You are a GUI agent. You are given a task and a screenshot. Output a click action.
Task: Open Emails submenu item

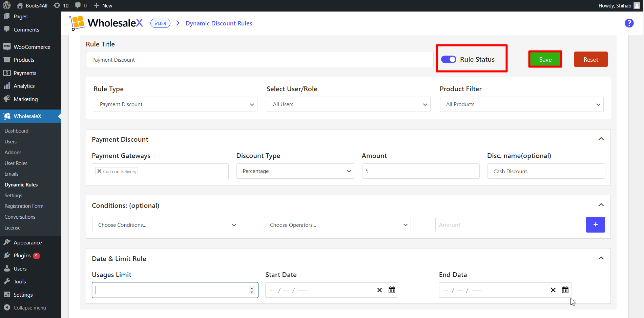(x=12, y=174)
